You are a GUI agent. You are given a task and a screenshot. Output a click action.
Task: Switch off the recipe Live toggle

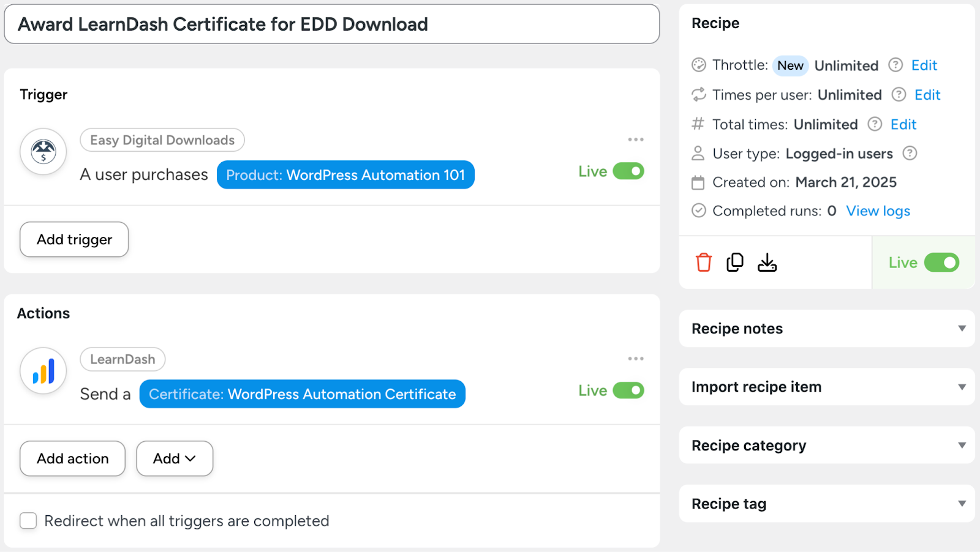941,263
